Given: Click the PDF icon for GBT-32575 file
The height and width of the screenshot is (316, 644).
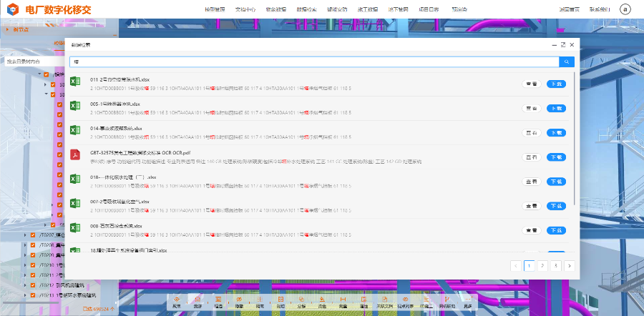Looking at the screenshot, I should [74, 155].
